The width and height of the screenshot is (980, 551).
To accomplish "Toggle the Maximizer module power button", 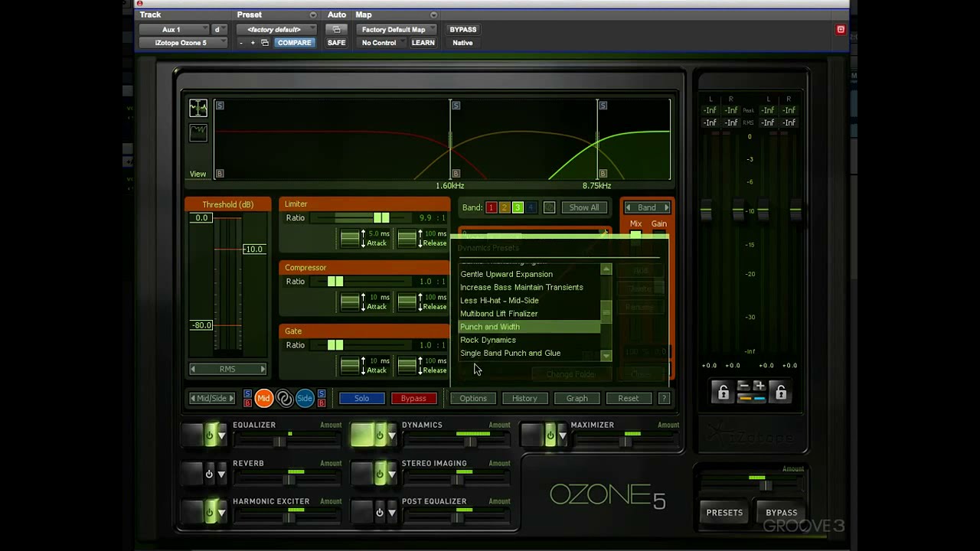I will pos(549,435).
